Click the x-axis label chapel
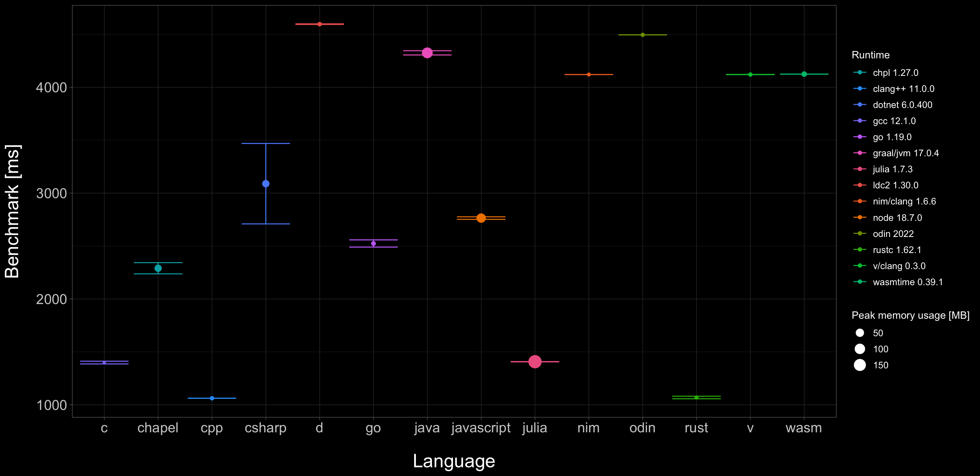980x476 pixels. pos(158,428)
